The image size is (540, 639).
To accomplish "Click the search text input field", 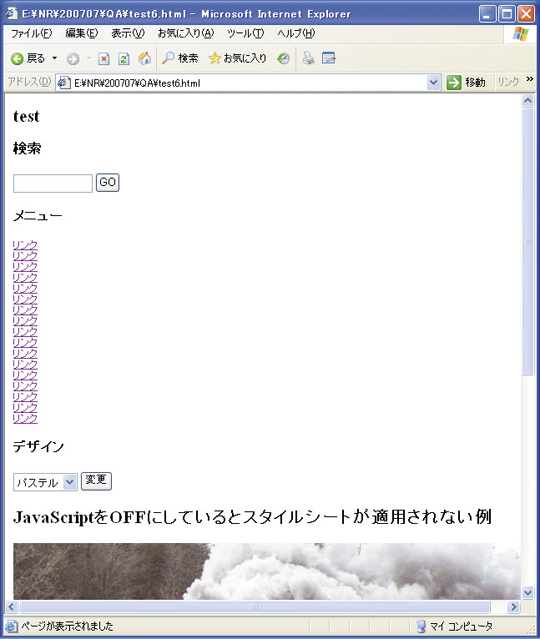I will point(53,183).
